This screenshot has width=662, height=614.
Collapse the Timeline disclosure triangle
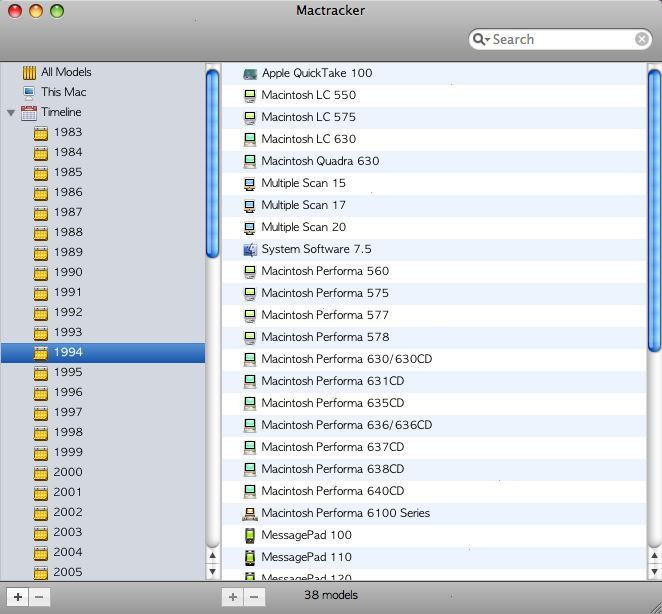(x=11, y=113)
